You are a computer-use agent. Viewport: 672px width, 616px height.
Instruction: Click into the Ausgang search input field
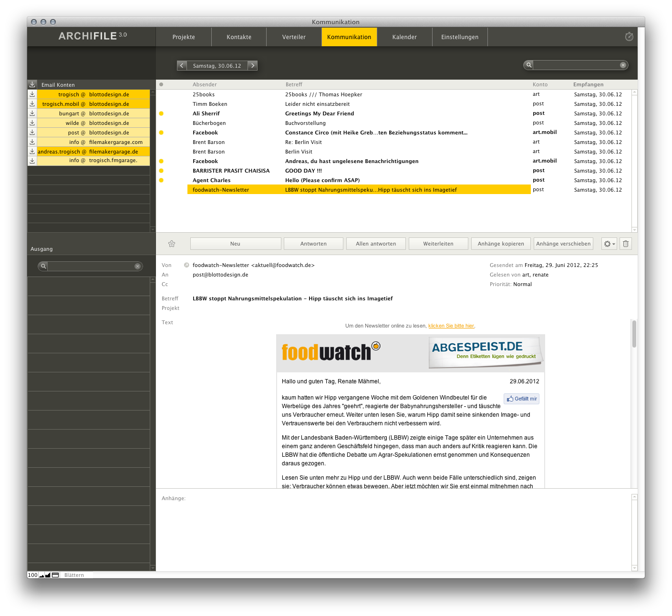click(91, 266)
